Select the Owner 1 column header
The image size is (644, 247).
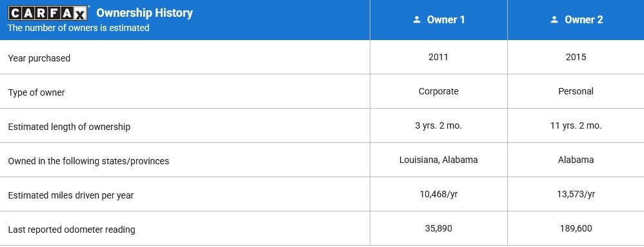tap(439, 20)
